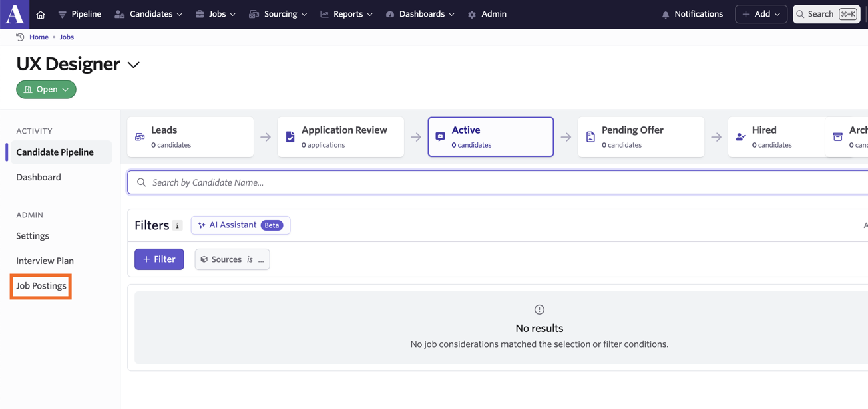Click the Home breadcrumb link
This screenshot has height=409, width=868.
pos(39,37)
